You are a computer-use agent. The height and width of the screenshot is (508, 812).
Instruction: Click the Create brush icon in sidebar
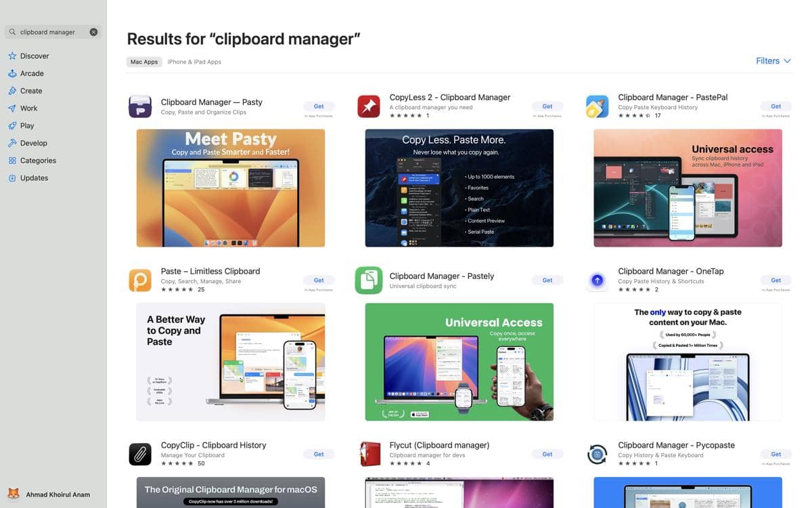(12, 91)
